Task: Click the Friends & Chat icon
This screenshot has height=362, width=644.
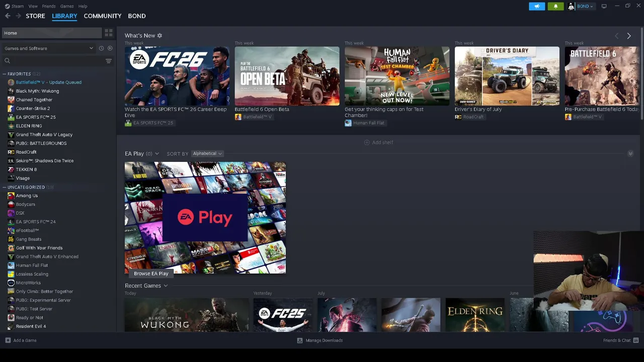Action: (x=636, y=340)
